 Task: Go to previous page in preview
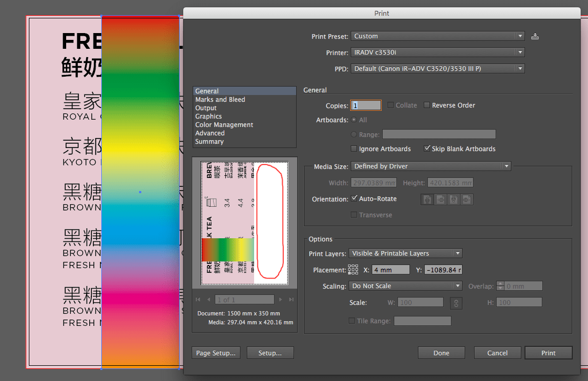[208, 299]
